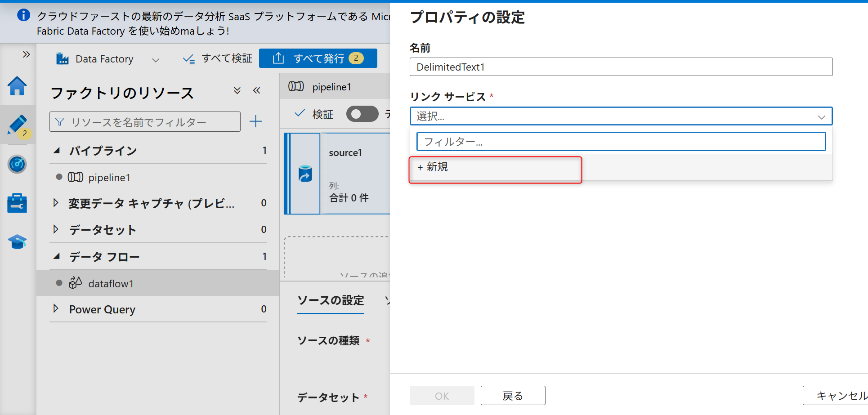Expand the Power Query section
868x415 pixels.
click(x=56, y=309)
